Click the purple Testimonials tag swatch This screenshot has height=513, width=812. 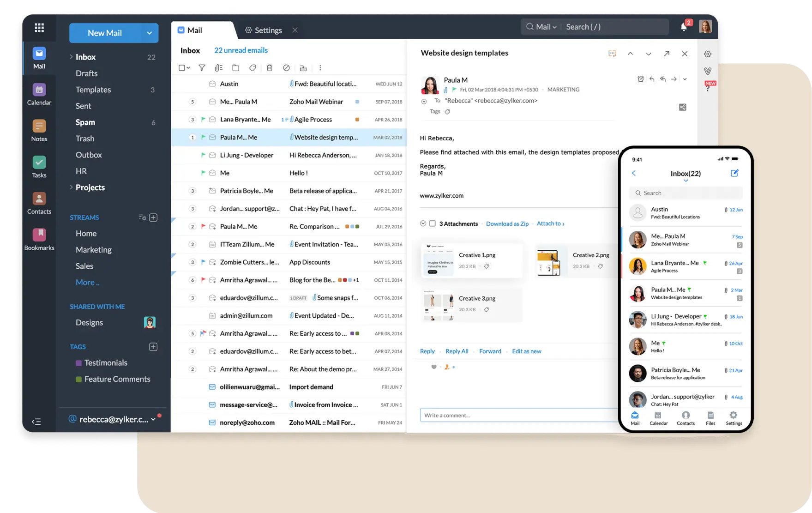point(78,363)
